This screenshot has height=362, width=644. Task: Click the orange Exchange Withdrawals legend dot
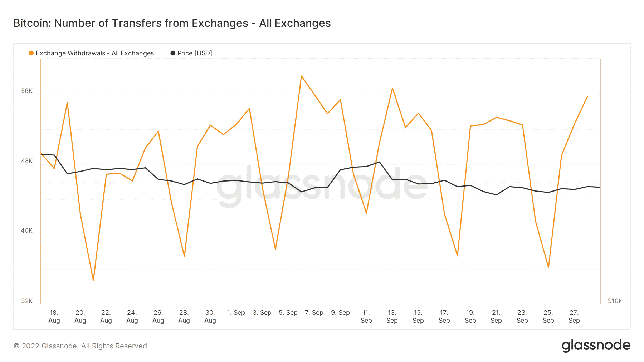[x=31, y=53]
